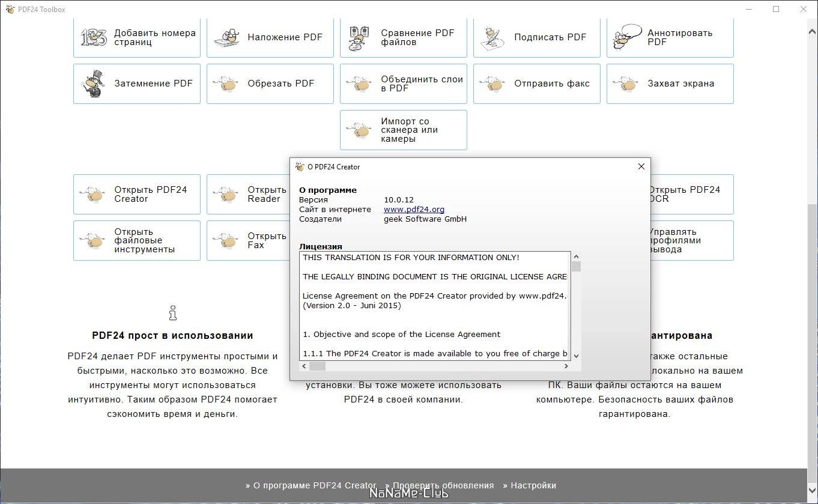Click the Open file tools sheep icon

coord(93,241)
